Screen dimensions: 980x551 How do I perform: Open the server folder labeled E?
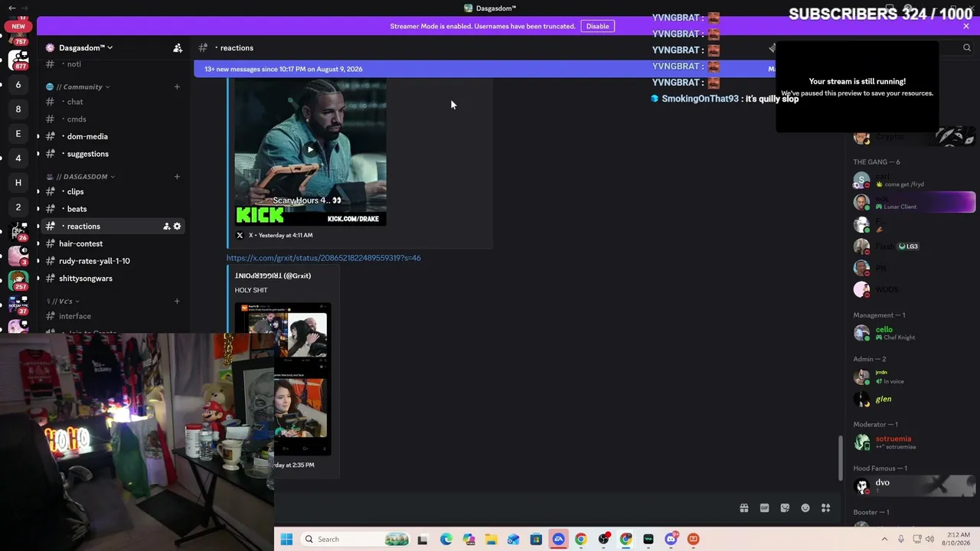coord(18,134)
